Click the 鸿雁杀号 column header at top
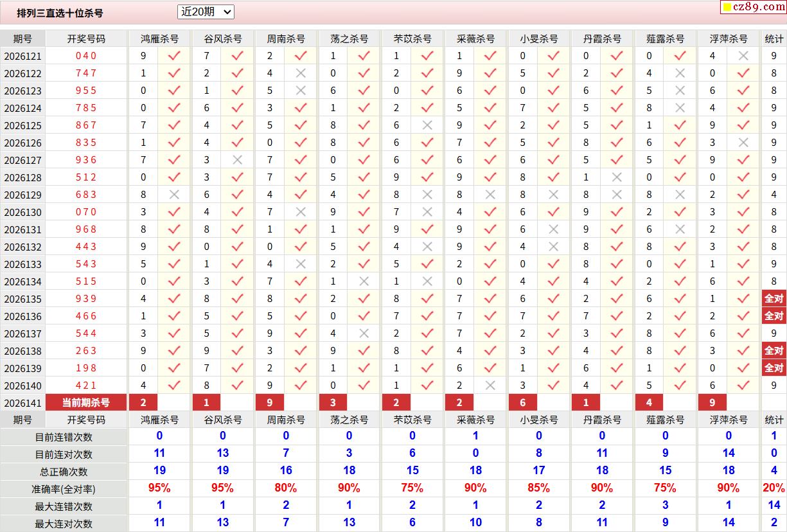 point(160,39)
